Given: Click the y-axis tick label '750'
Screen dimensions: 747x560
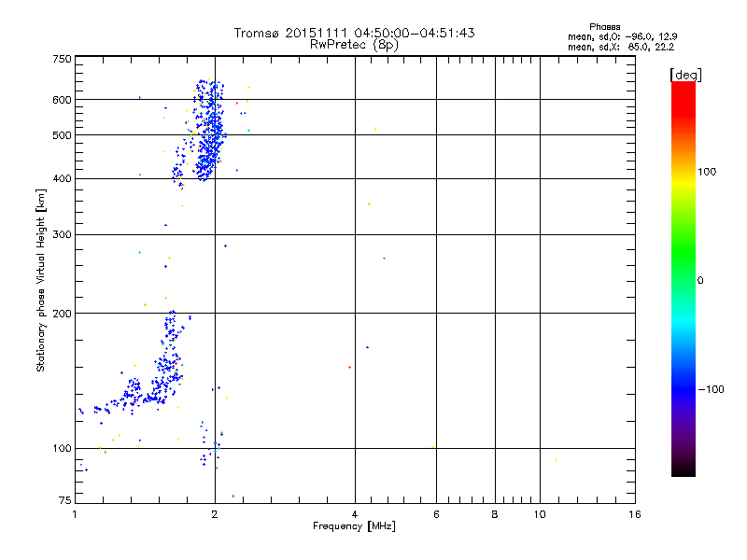Looking at the screenshot, I should coord(62,59).
